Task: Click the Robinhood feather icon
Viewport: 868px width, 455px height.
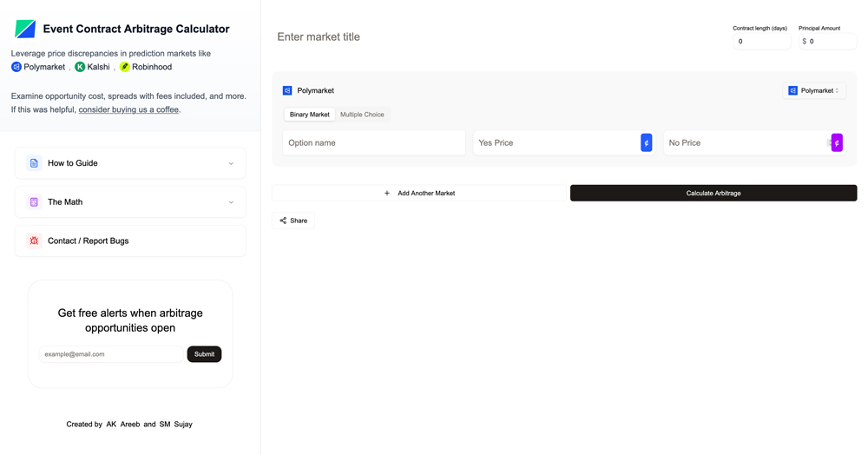Action: point(125,67)
